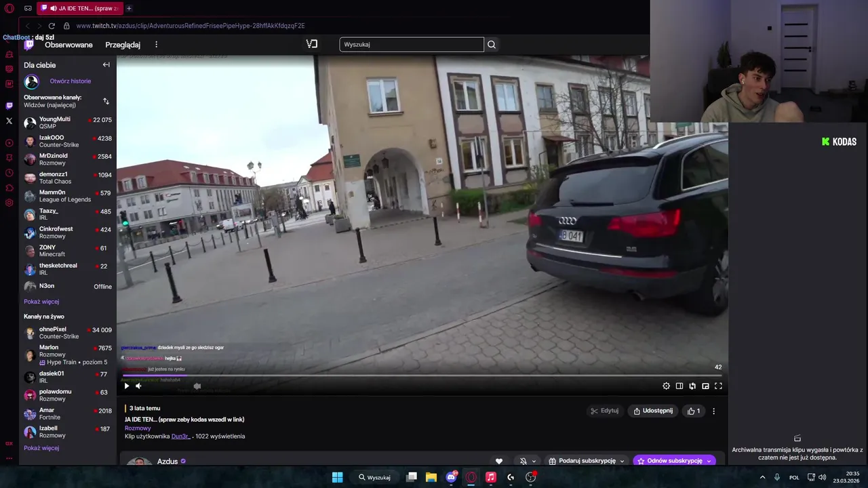The width and height of the screenshot is (868, 488).
Task: Expand followed channels with Pokaż więcej
Action: 41,302
